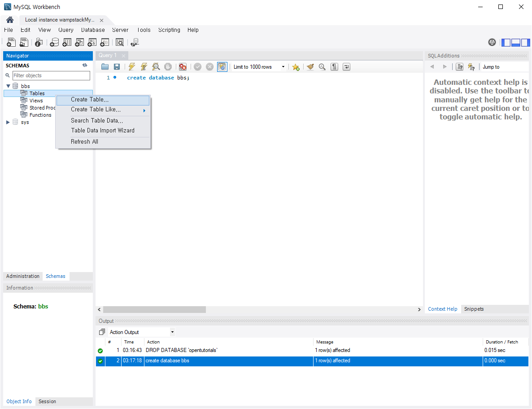The image size is (532, 409).
Task: Choose Create Table... from the context menu
Action: pyautogui.click(x=103, y=100)
